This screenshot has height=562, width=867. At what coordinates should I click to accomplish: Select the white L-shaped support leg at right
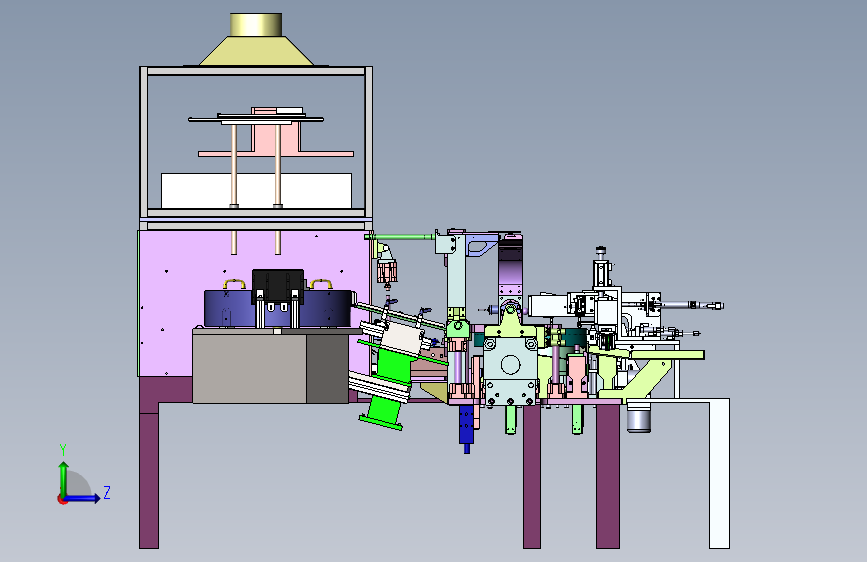click(719, 473)
